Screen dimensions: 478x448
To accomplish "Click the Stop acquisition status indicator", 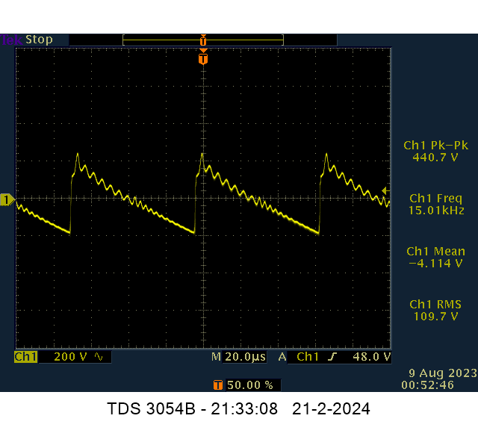I will [x=40, y=39].
